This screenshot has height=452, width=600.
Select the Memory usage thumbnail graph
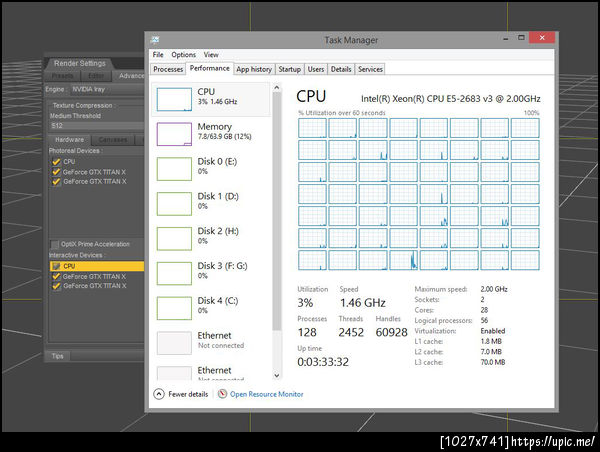tap(174, 134)
